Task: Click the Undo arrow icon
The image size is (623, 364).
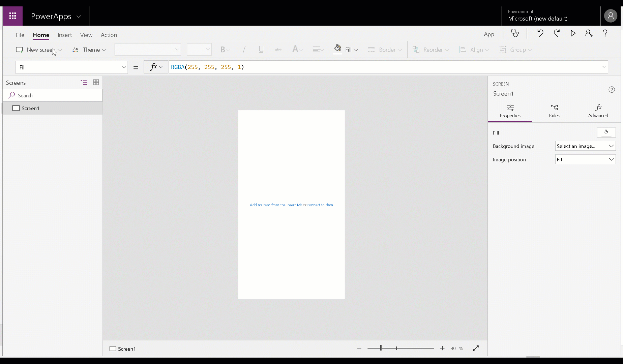Action: [540, 33]
